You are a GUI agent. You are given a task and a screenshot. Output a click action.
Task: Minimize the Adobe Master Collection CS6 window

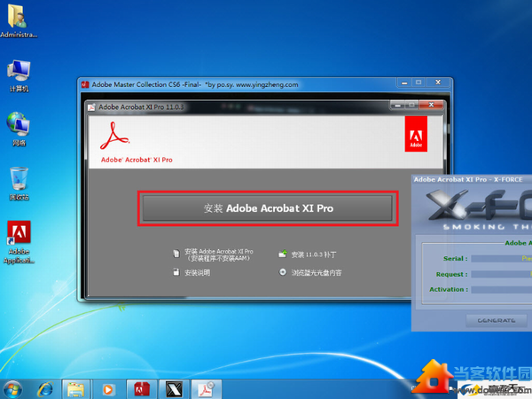click(404, 82)
